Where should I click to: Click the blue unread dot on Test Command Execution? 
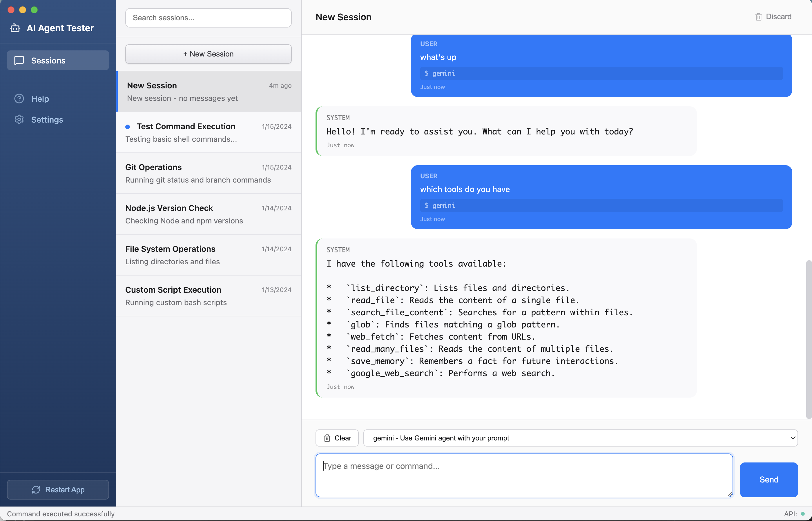(x=128, y=127)
